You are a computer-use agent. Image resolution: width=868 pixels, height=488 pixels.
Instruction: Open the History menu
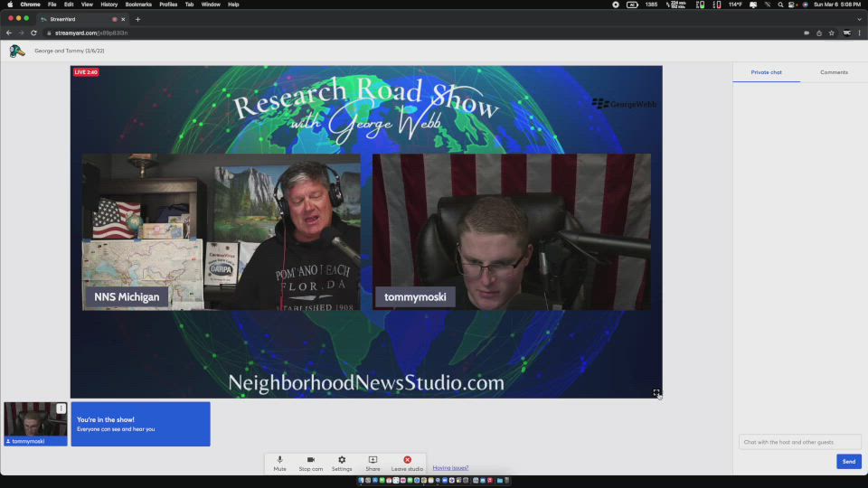108,5
